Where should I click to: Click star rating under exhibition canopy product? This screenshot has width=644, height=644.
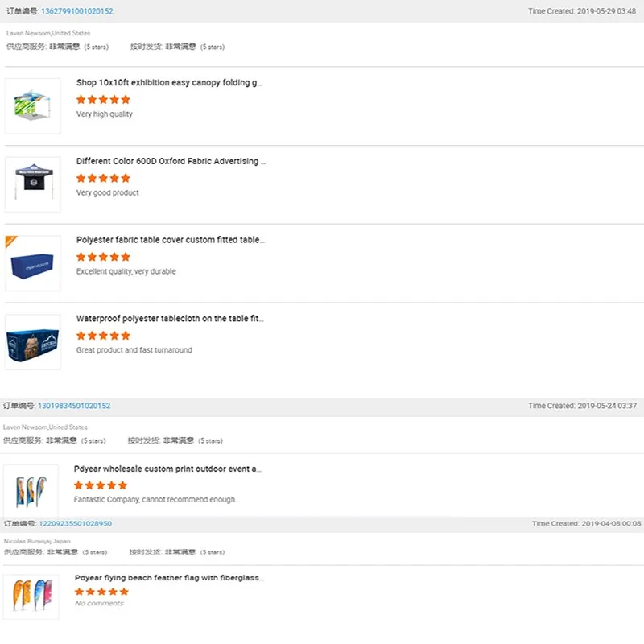103,100
